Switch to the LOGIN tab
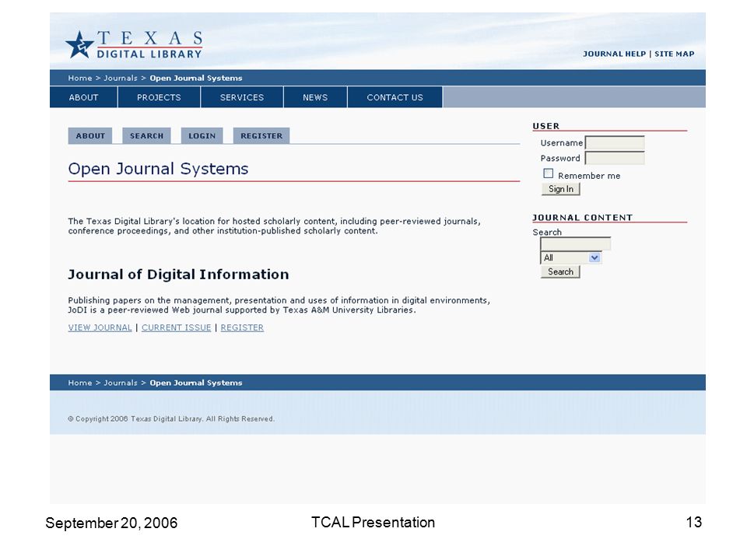Screen dimensions: 747x560 (202, 135)
